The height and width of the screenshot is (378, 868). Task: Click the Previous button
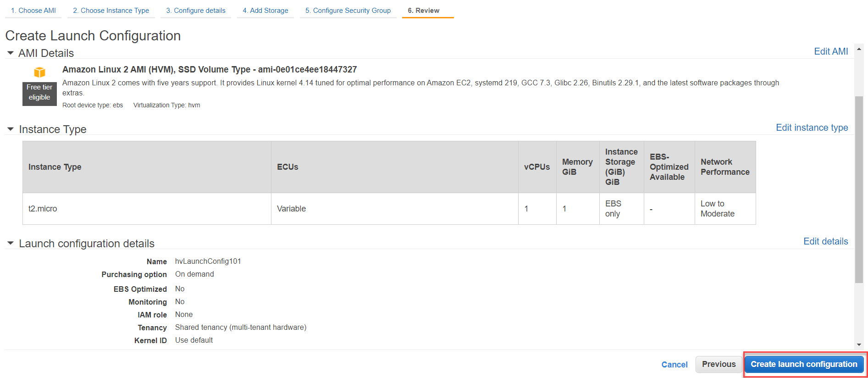(719, 364)
